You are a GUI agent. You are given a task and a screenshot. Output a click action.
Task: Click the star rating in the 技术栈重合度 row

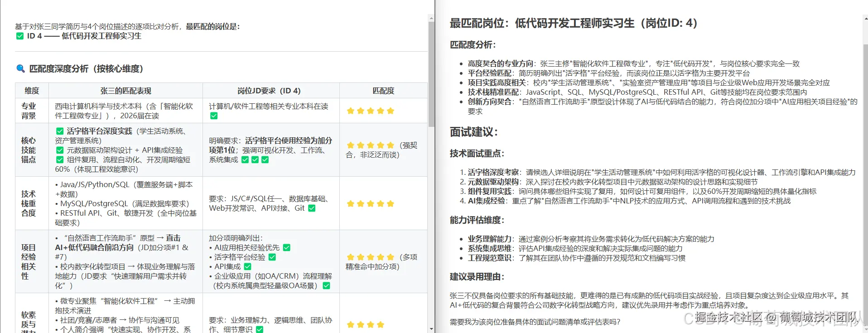point(371,203)
